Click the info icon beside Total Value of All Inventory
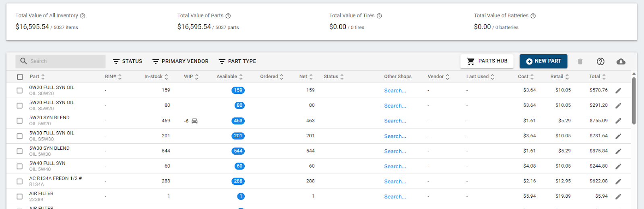Image resolution: width=644 pixels, height=209 pixels. (83, 16)
